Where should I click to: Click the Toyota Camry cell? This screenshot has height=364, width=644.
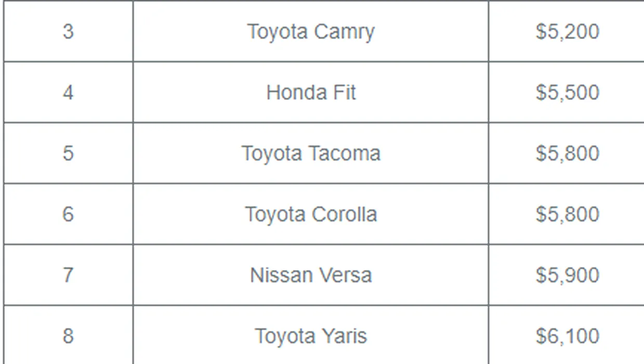click(311, 31)
